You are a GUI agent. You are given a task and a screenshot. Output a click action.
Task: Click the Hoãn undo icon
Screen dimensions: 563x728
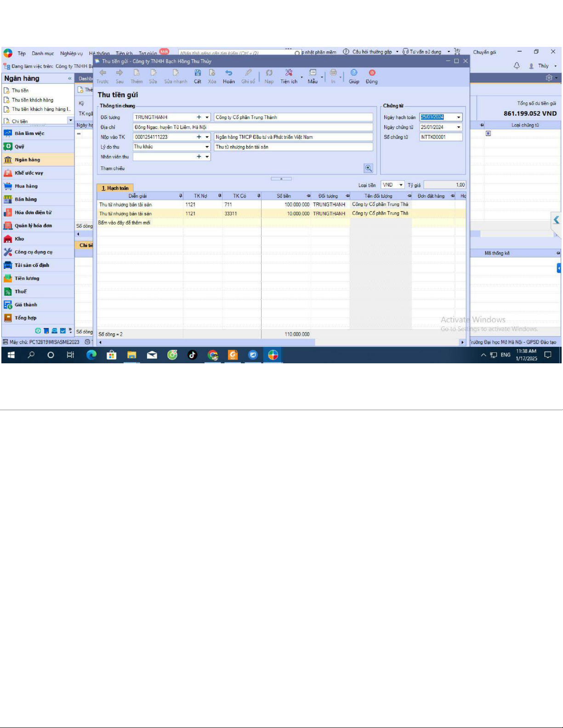pyautogui.click(x=228, y=76)
